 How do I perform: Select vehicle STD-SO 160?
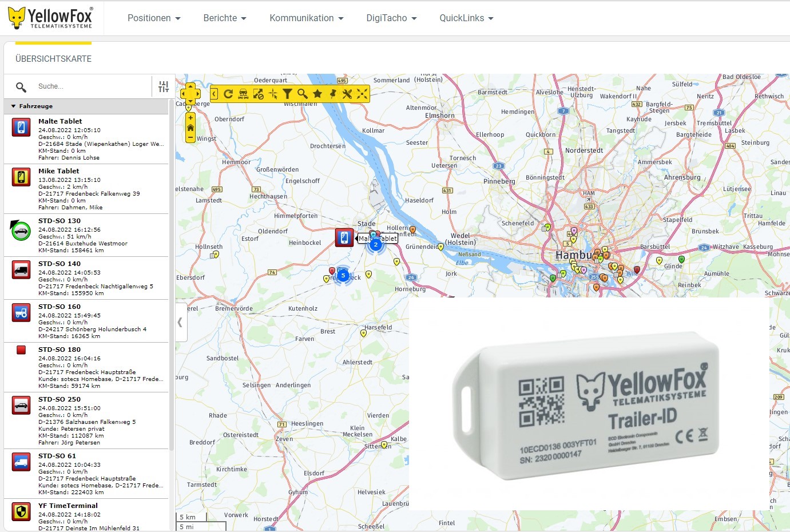coord(86,321)
